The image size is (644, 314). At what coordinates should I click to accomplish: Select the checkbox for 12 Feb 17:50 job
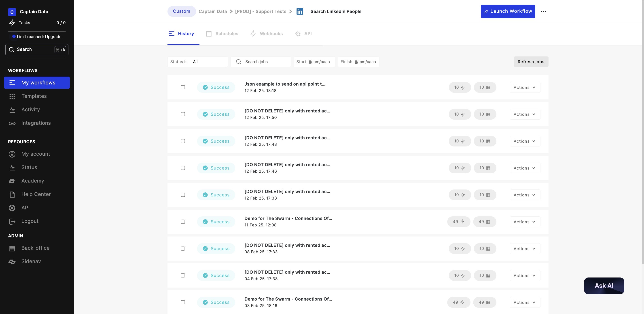point(183,114)
